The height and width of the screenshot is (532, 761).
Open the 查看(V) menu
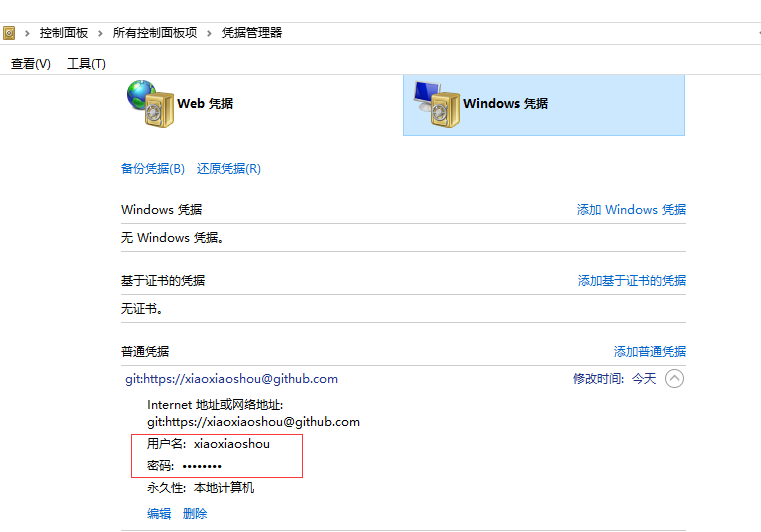coord(31,64)
